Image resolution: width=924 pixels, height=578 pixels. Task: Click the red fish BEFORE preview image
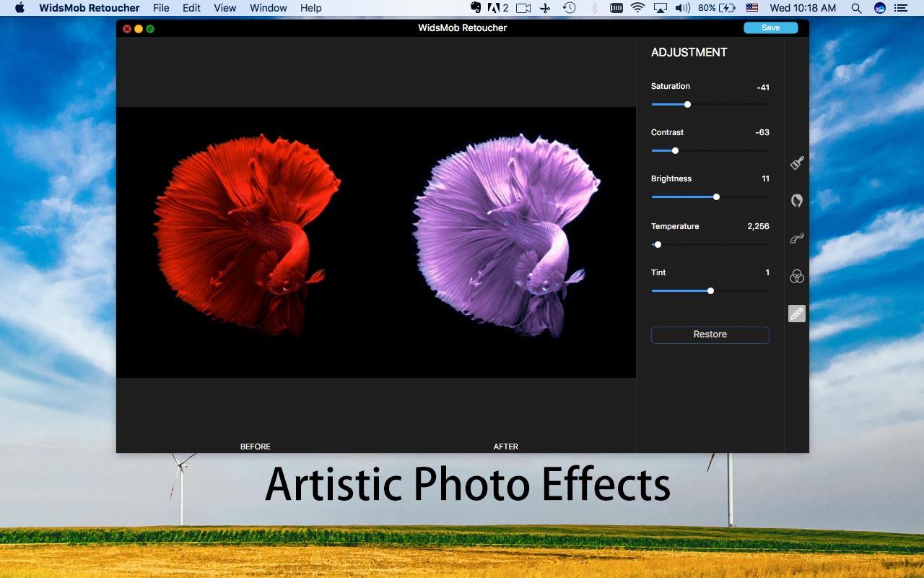(x=247, y=236)
